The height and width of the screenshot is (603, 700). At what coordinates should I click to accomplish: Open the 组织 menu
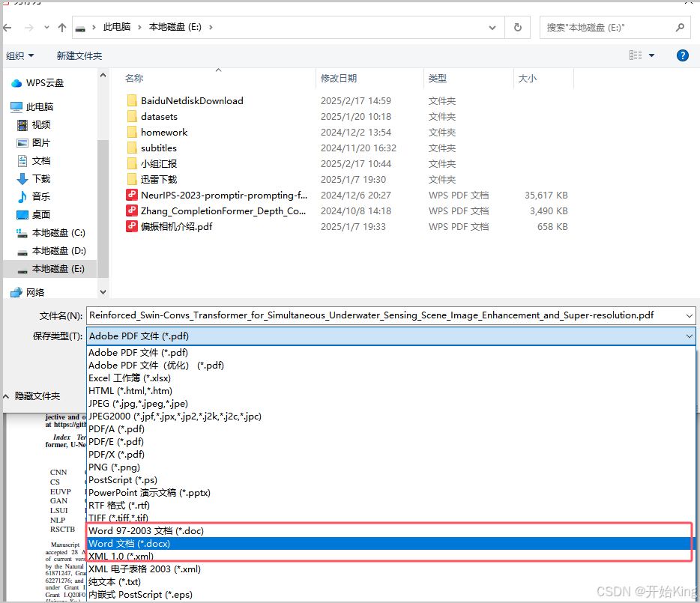click(x=19, y=55)
